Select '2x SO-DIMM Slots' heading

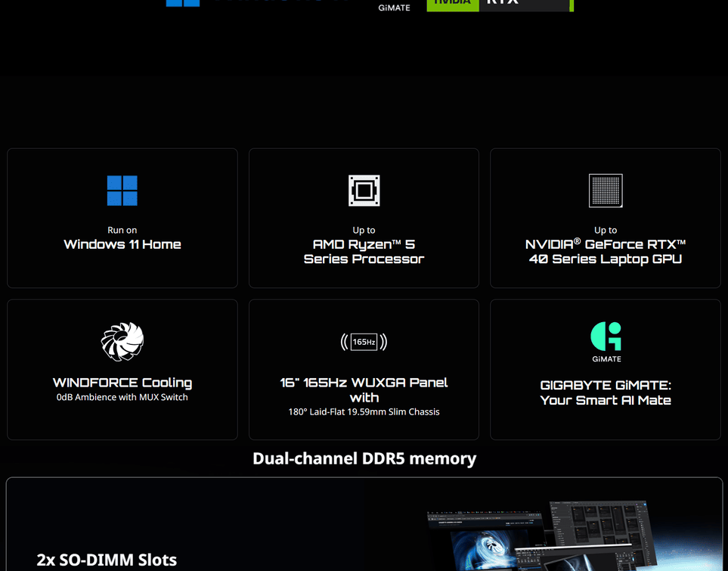tap(107, 560)
